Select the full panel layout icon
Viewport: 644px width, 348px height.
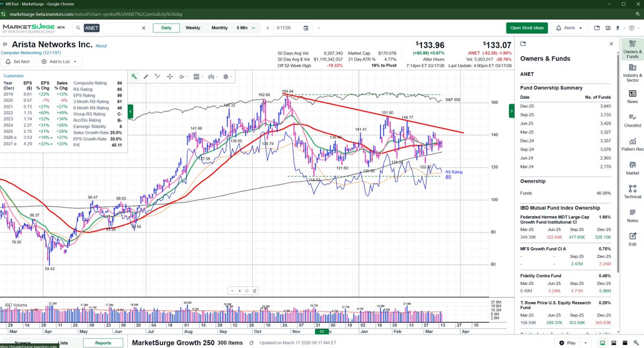tap(626, 343)
